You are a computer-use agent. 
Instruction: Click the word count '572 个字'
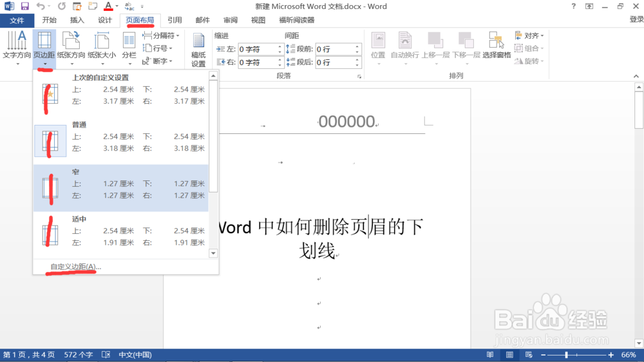tap(79, 355)
